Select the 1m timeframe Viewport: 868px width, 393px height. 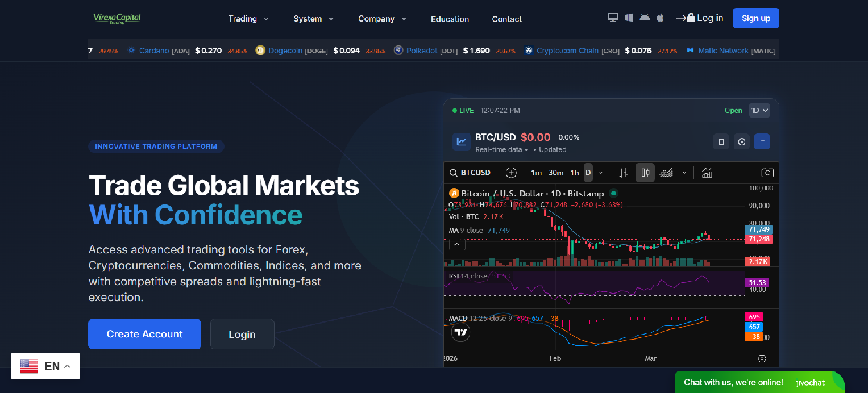pos(536,173)
